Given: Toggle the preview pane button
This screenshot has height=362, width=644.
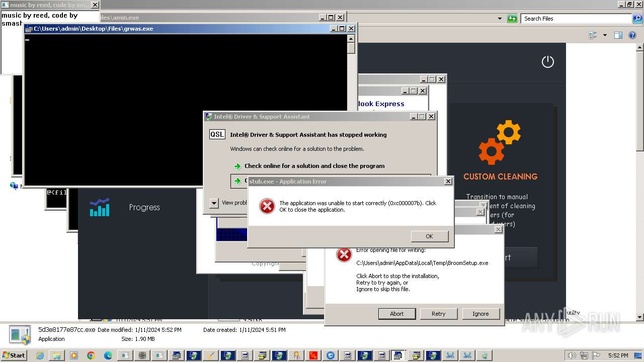Looking at the screenshot, I should 618,35.
